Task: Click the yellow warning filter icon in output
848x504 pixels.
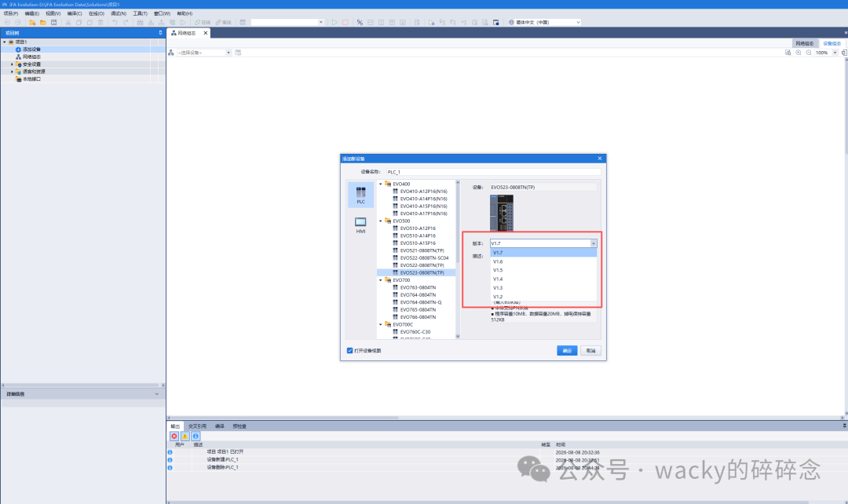Action: [x=185, y=436]
